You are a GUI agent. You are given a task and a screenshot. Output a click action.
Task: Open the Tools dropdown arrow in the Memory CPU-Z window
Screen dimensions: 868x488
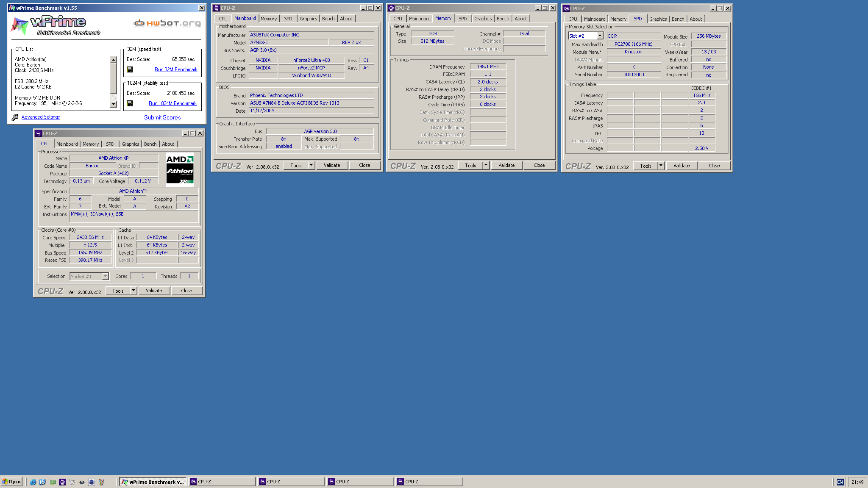pyautogui.click(x=486, y=165)
